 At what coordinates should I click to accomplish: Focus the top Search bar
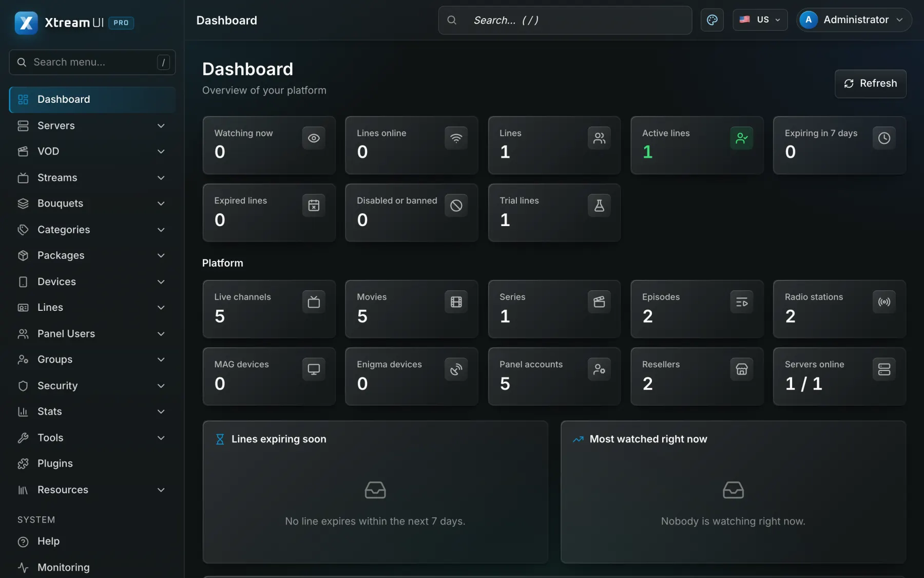click(x=565, y=20)
